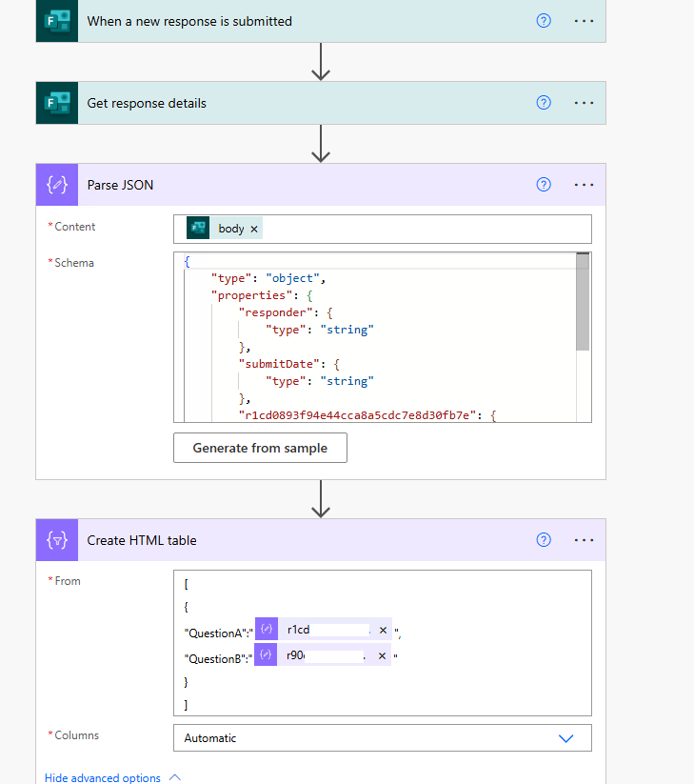Remove the r1cd token from QuestionA

click(x=383, y=630)
